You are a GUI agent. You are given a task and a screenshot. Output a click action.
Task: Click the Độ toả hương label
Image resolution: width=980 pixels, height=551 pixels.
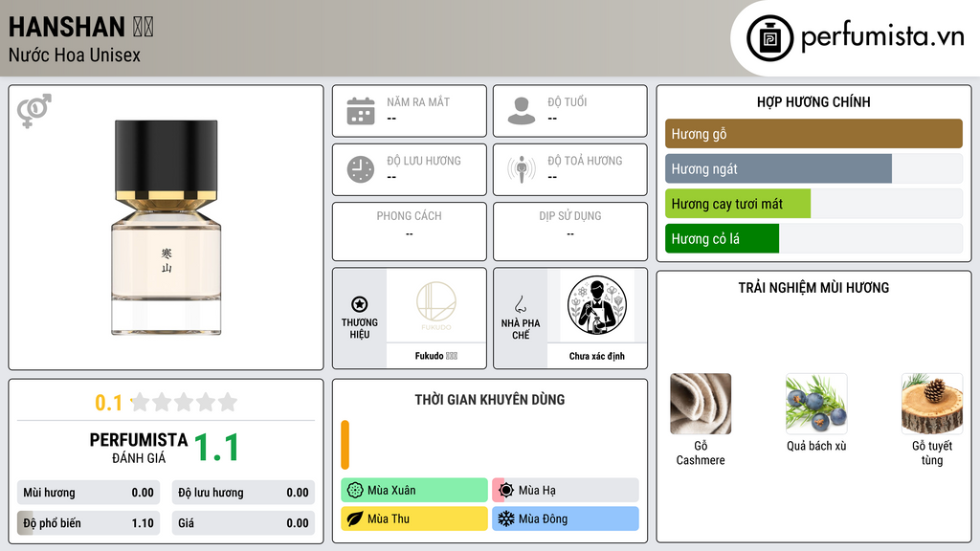pos(585,161)
